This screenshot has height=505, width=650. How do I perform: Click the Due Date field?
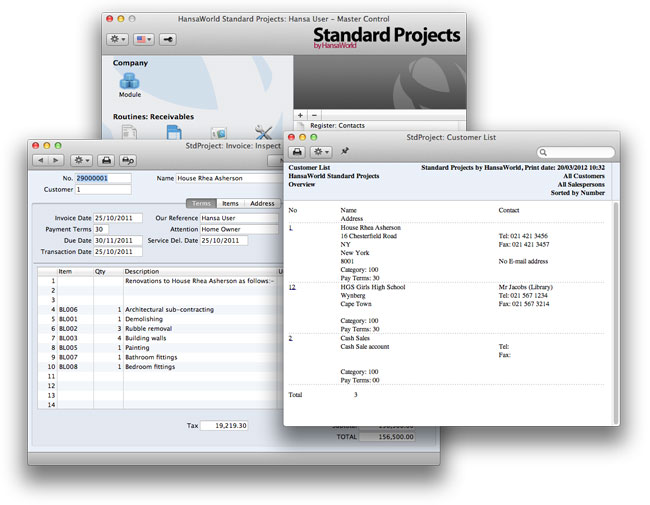point(118,240)
